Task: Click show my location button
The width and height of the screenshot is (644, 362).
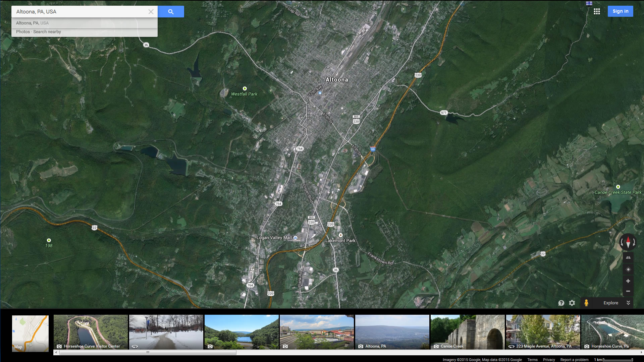Action: click(x=628, y=269)
